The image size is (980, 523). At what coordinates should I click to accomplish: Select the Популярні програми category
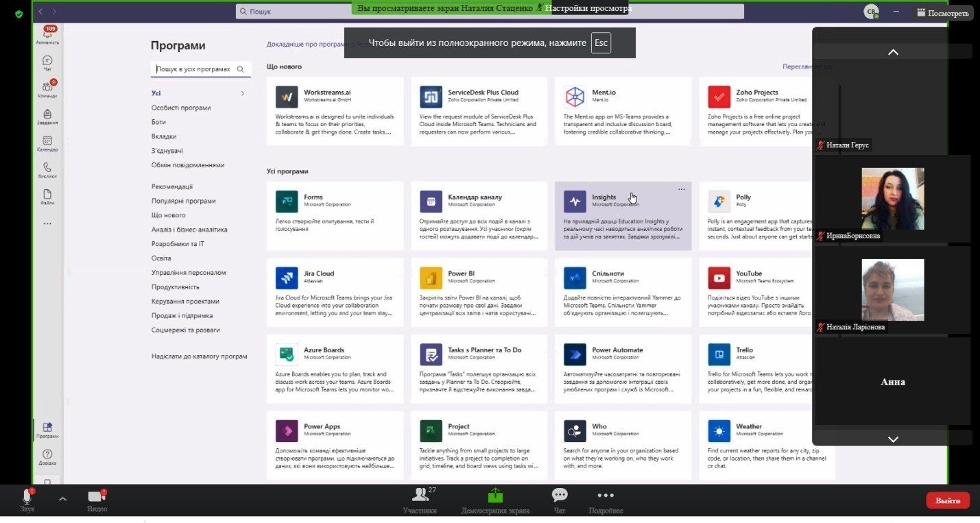(x=184, y=201)
